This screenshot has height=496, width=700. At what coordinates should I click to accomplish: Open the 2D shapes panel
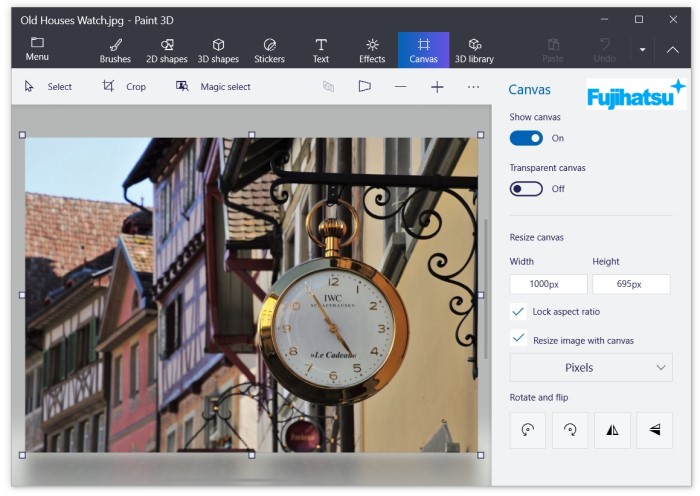(x=166, y=50)
